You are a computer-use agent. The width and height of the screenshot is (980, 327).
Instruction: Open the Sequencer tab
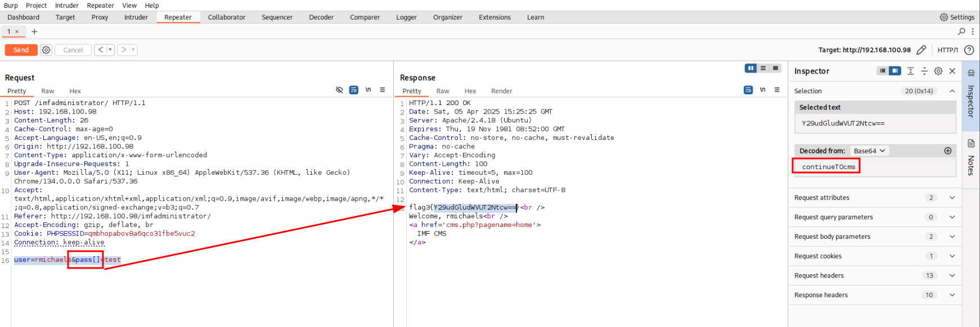pyautogui.click(x=277, y=17)
